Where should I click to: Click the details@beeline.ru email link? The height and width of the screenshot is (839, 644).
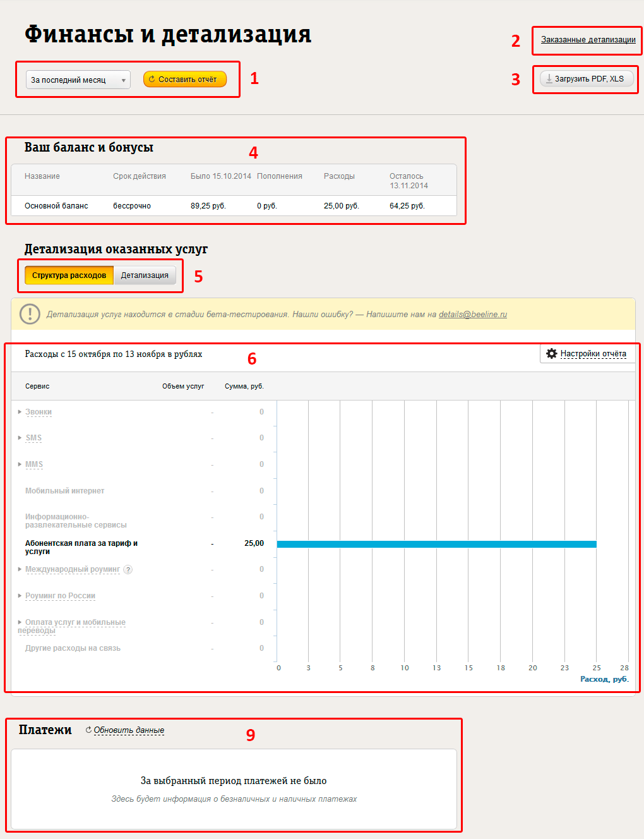[472, 315]
